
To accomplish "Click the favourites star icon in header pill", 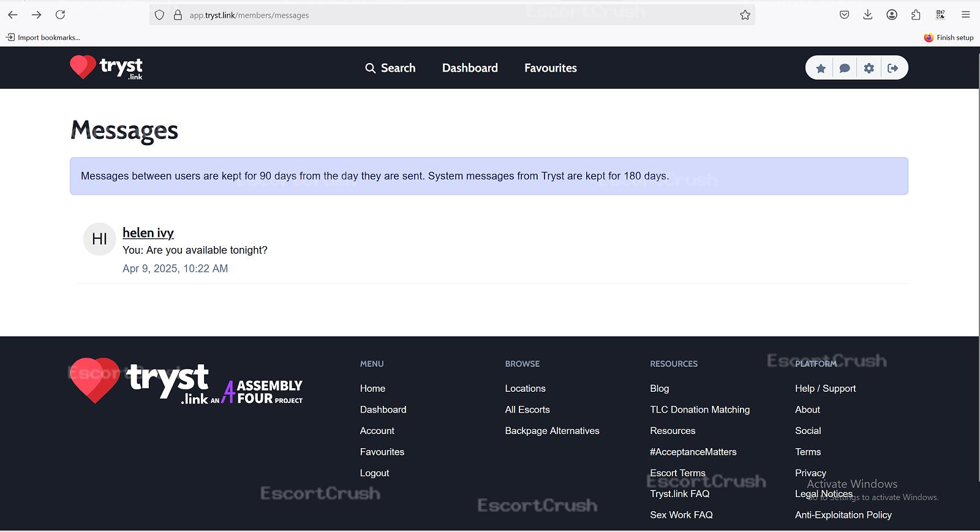I will point(821,68).
